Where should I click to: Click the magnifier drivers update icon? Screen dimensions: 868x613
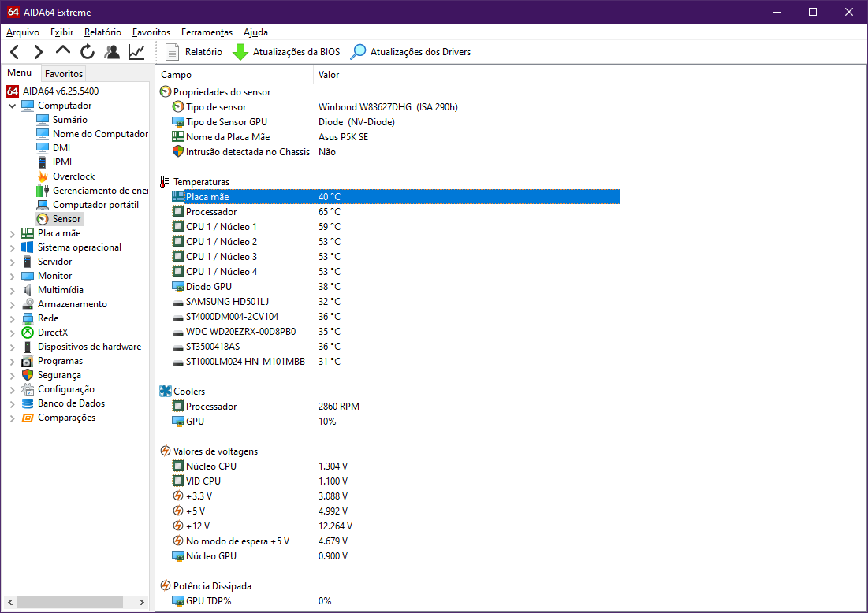[358, 52]
